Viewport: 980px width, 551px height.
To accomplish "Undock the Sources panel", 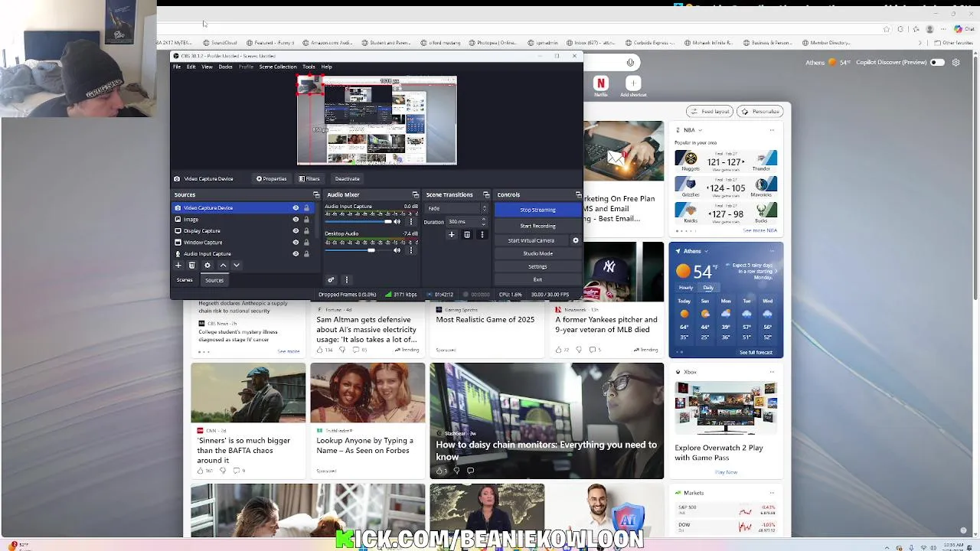I will point(316,195).
